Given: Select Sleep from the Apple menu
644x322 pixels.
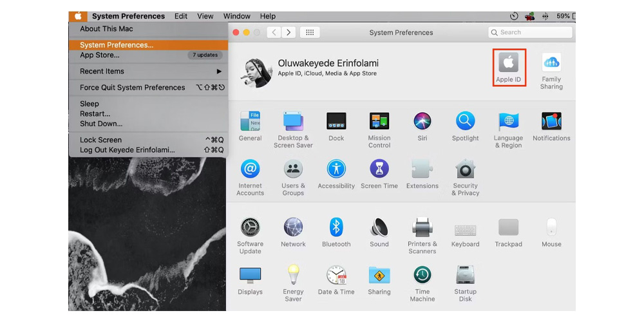Looking at the screenshot, I should (x=148, y=104).
